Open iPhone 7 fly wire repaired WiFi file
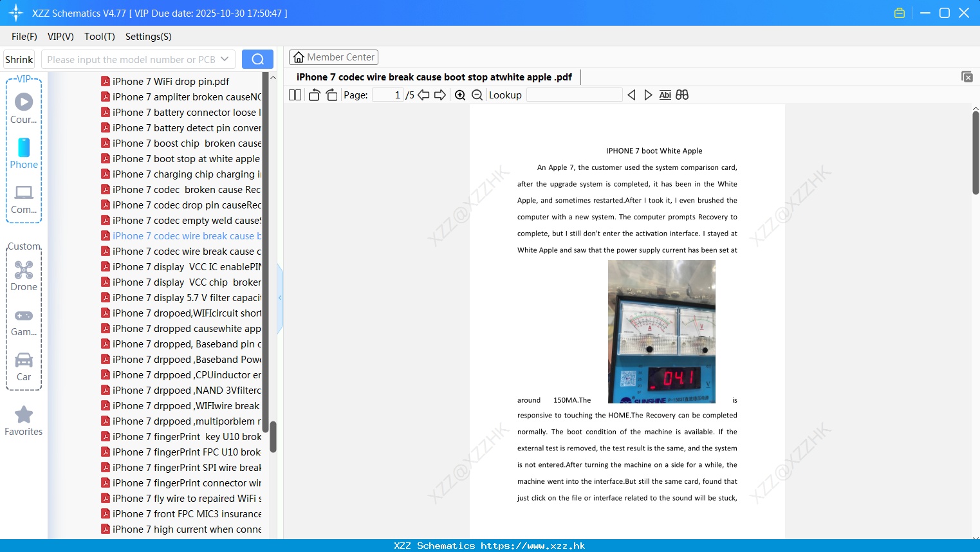 click(180, 498)
